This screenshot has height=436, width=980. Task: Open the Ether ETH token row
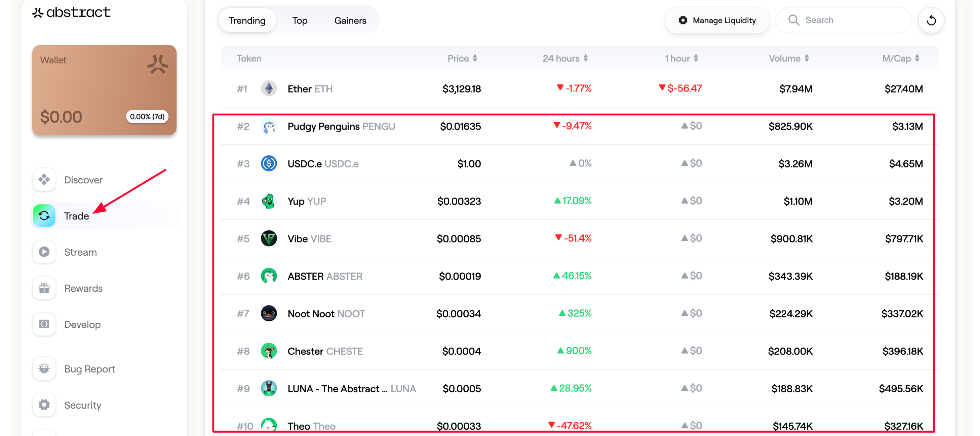click(310, 89)
